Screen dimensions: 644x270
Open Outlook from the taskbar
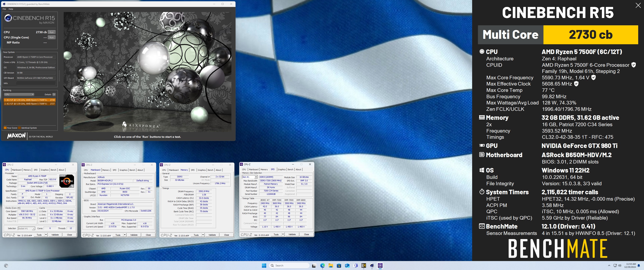[347, 265]
